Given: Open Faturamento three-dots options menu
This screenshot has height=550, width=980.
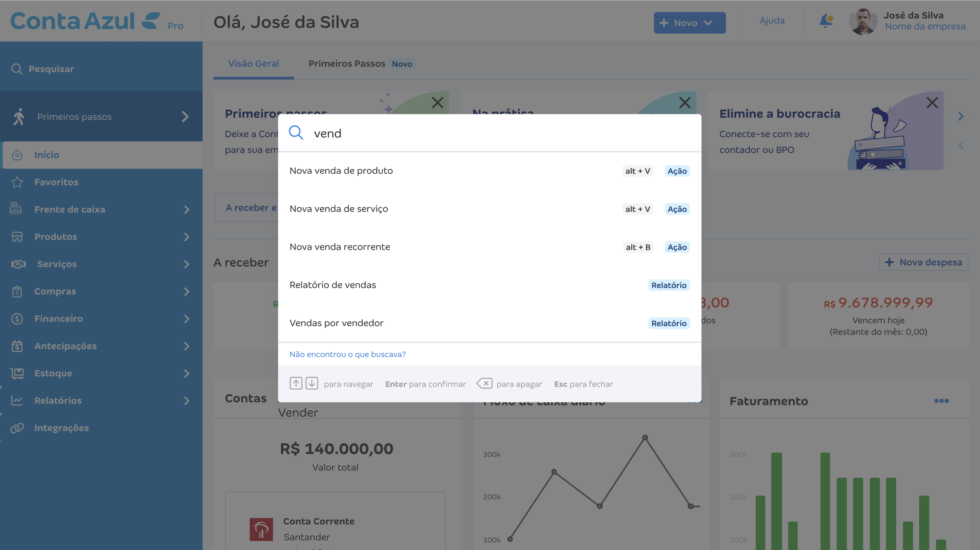Looking at the screenshot, I should click(941, 401).
